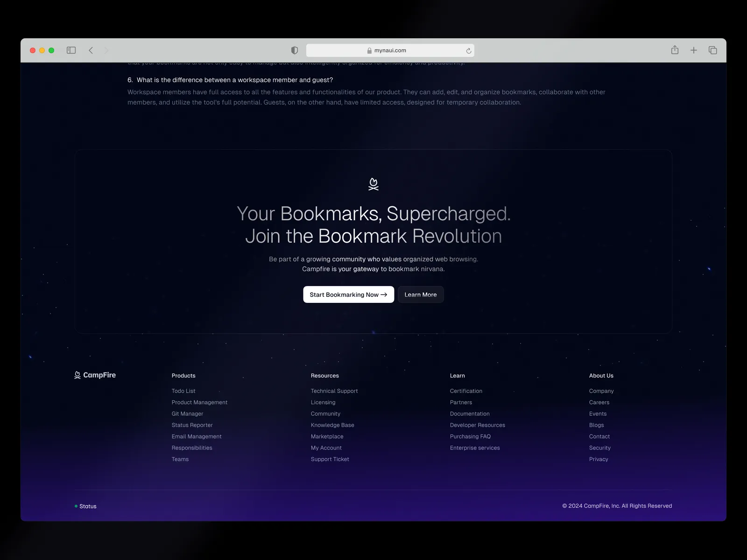Open the Privacy link in footer

coord(599,459)
